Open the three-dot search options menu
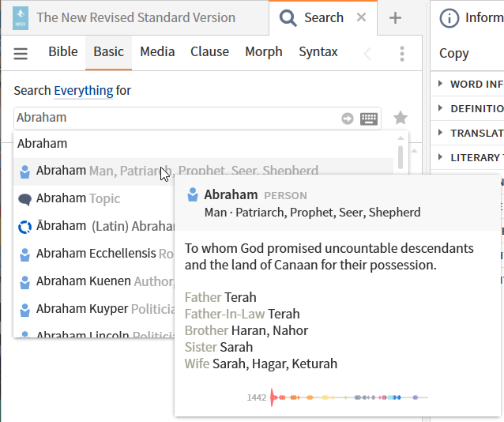This screenshot has width=504, height=422. (x=402, y=53)
